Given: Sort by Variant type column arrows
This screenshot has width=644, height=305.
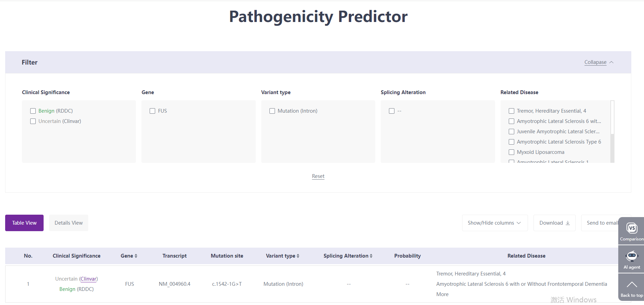Looking at the screenshot, I should click(298, 256).
